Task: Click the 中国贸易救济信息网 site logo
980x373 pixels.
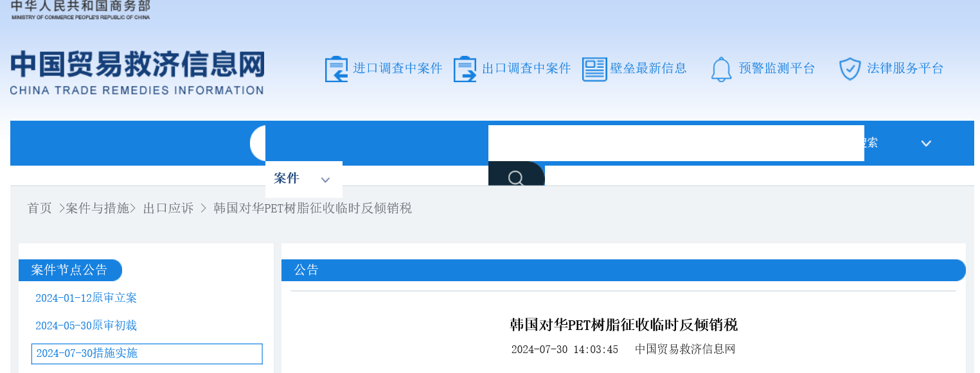Action: point(137,73)
